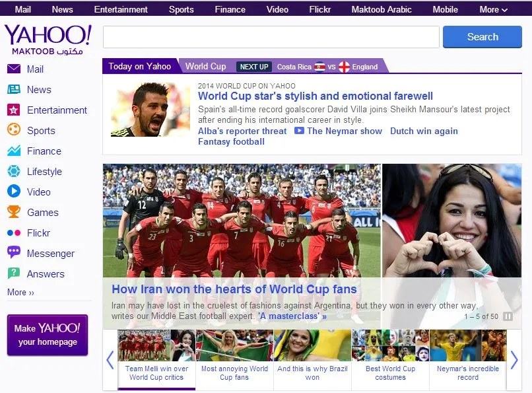Click the 1 – 5 of 50 counter
Screen dimensions: 532x393
481,316
